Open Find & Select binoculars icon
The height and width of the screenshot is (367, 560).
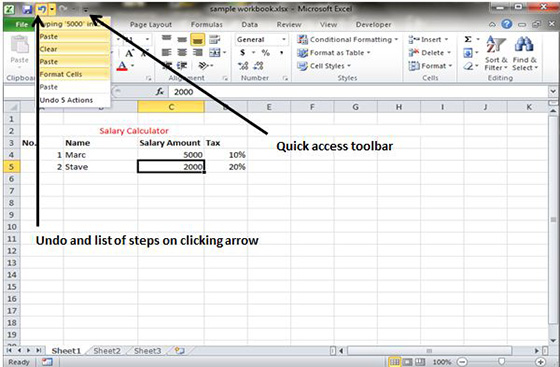pyautogui.click(x=524, y=44)
